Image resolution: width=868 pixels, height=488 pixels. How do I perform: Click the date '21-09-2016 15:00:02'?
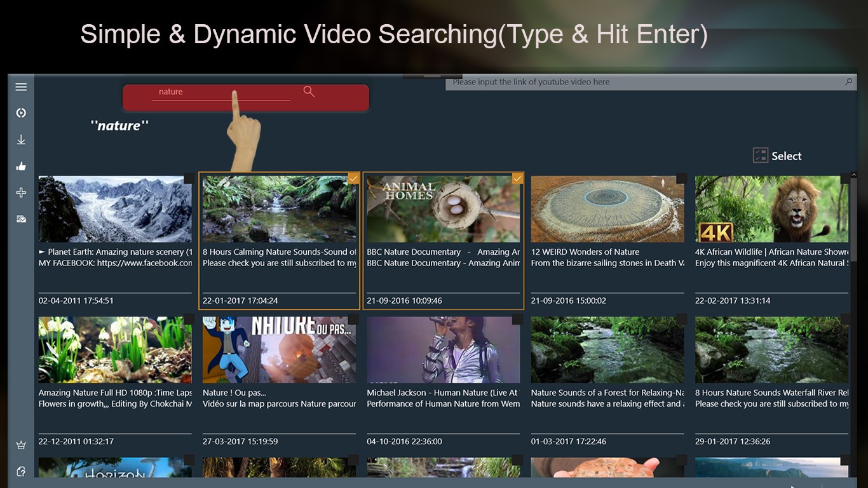(569, 301)
